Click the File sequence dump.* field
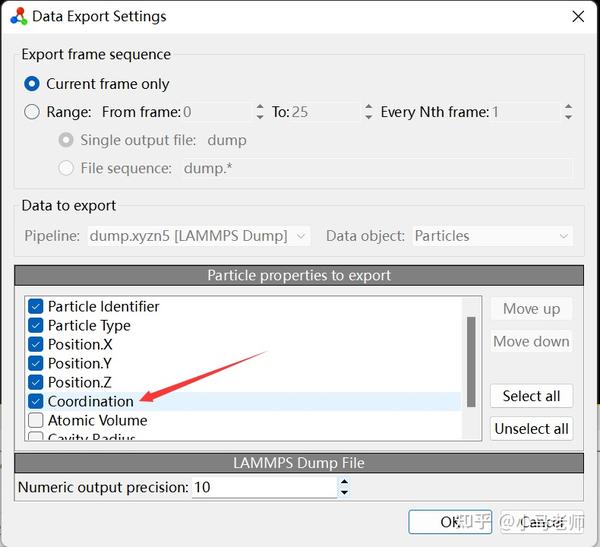The image size is (600, 547). coord(377,168)
